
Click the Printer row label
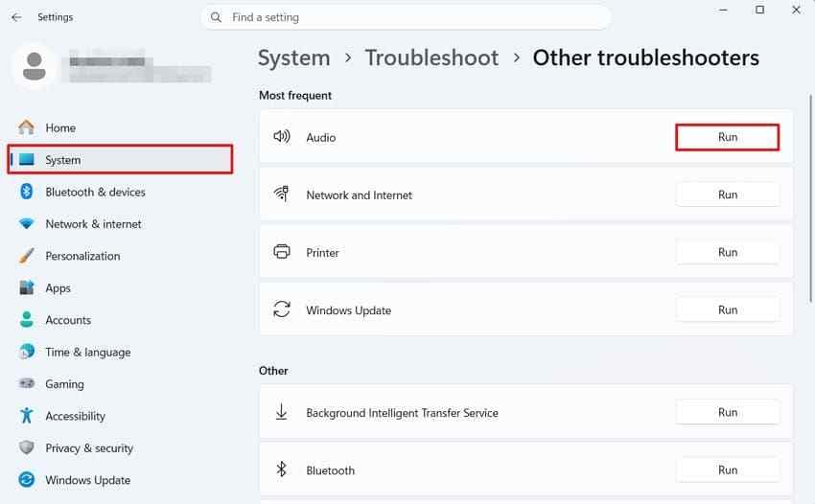[x=322, y=253]
